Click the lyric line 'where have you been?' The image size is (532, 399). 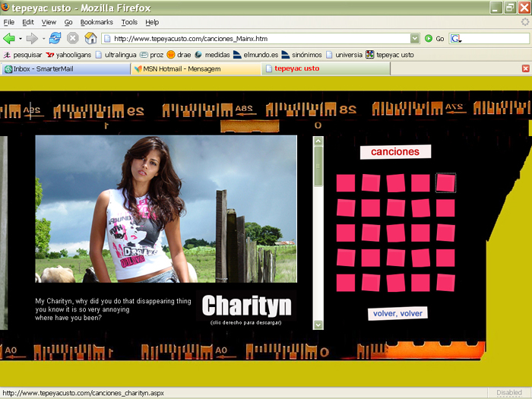click(x=68, y=318)
